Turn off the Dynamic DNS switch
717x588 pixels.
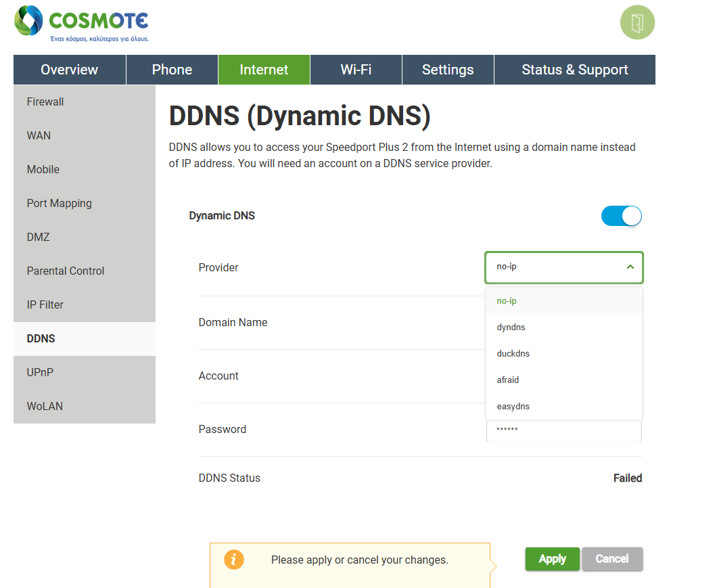coord(622,216)
